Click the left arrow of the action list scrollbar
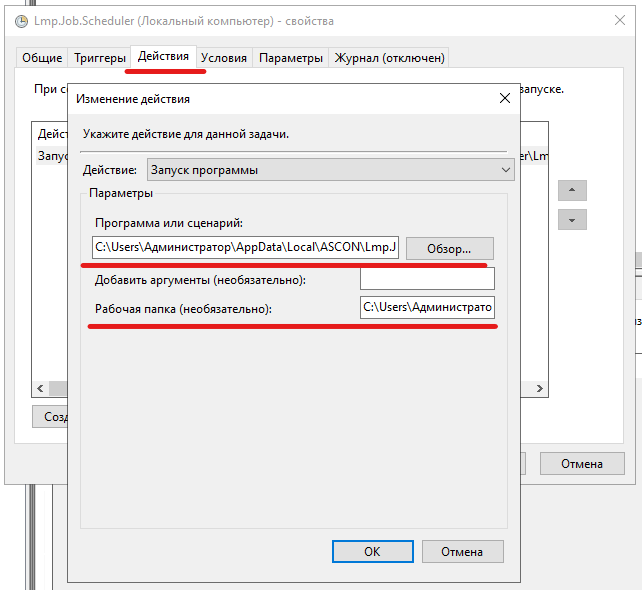The width and height of the screenshot is (642, 590). [x=40, y=388]
